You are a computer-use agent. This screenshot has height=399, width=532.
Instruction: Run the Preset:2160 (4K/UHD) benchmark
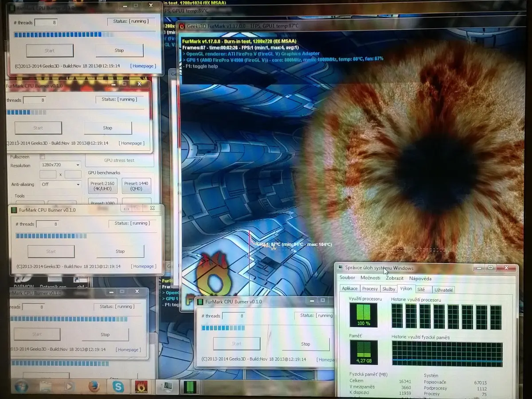point(103,186)
